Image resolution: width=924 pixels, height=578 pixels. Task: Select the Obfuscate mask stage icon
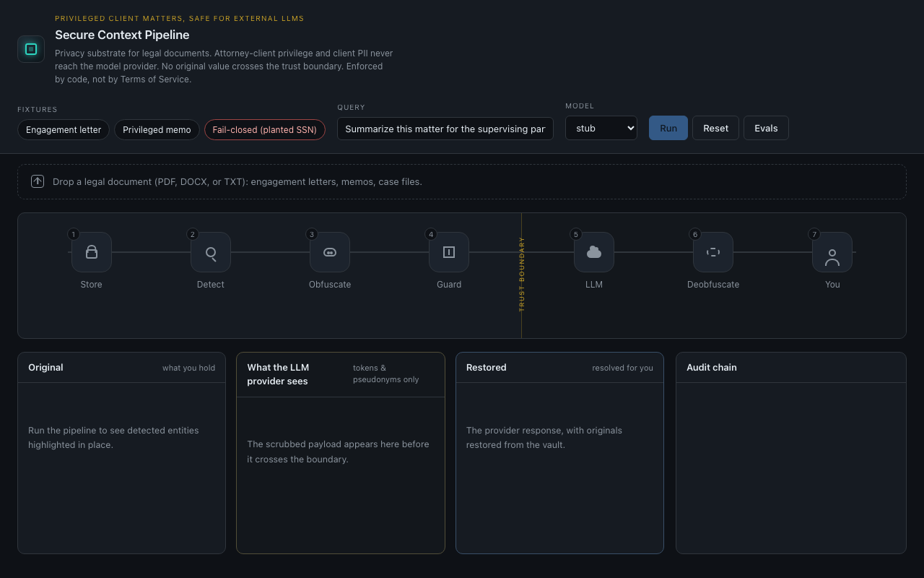[x=330, y=252]
